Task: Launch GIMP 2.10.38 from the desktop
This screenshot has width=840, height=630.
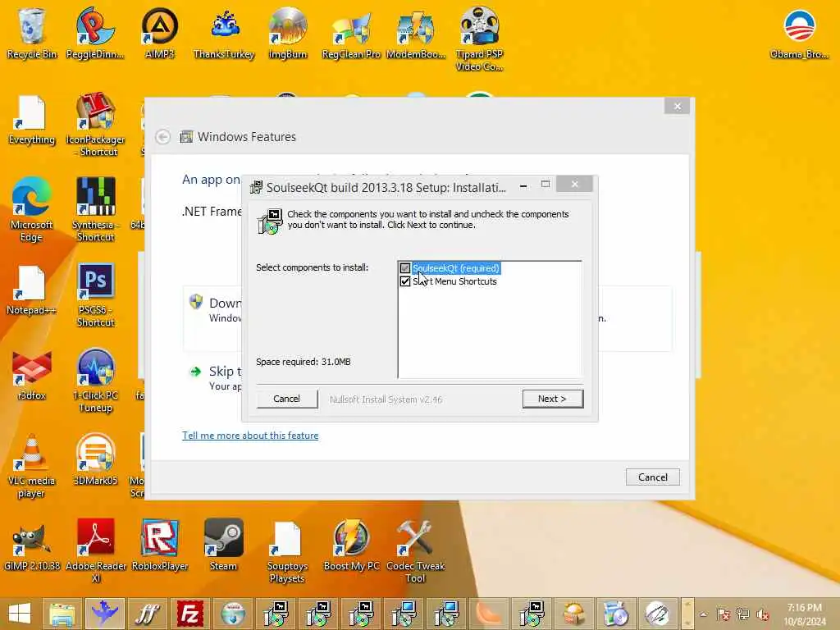Action: (32, 545)
